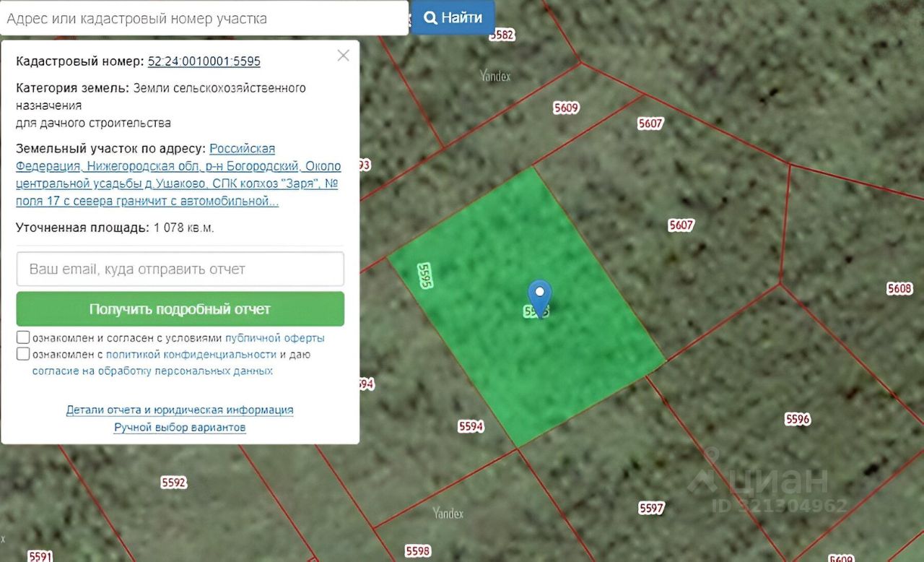
Task: Click the Уточненная площадь 1 078 кв.м. value
Action: tap(184, 228)
